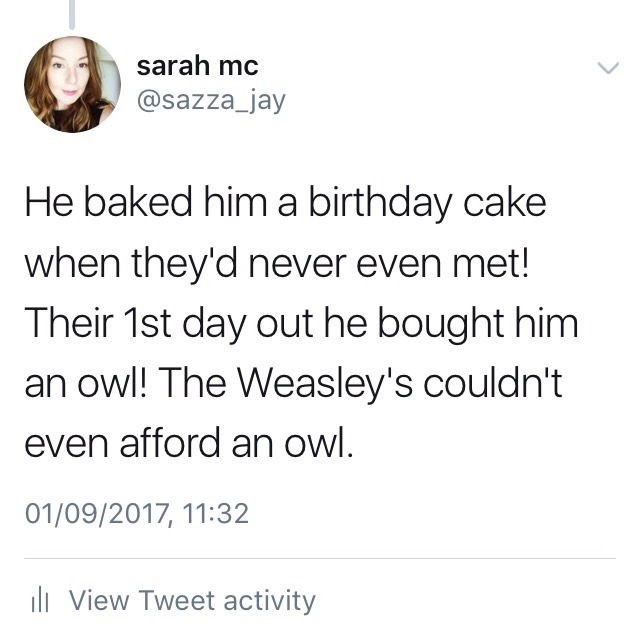
Task: Open the tweet options chevron menu
Action: pyautogui.click(x=608, y=68)
